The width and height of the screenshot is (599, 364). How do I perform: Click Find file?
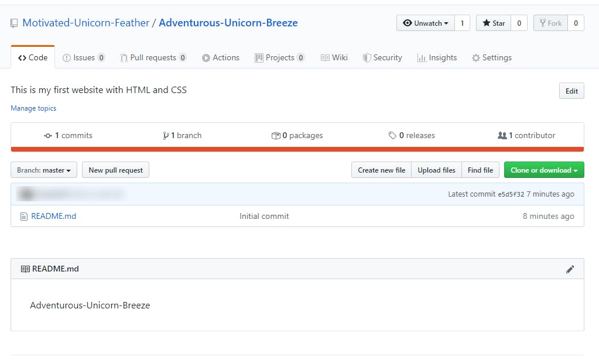point(480,170)
